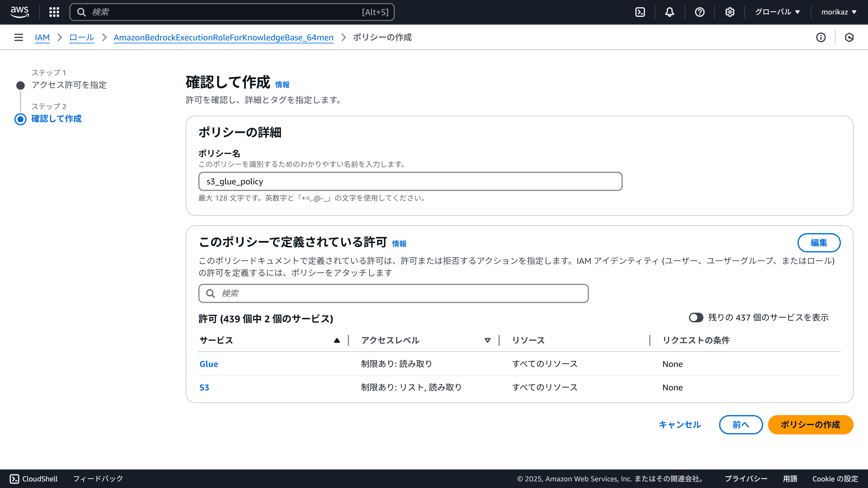Screen dimensions: 868x488
Task: Open the side navigation hamburger menu
Action: pos(18,37)
